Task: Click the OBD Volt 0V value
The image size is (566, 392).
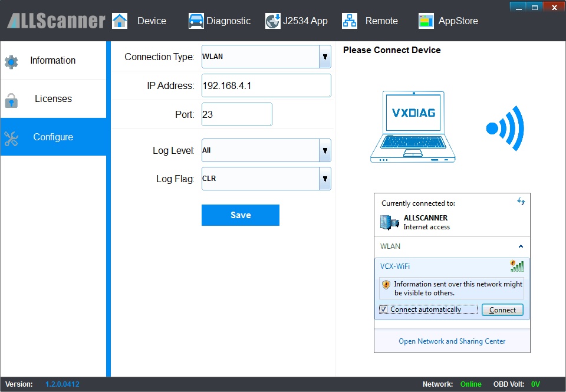Action: tap(535, 384)
